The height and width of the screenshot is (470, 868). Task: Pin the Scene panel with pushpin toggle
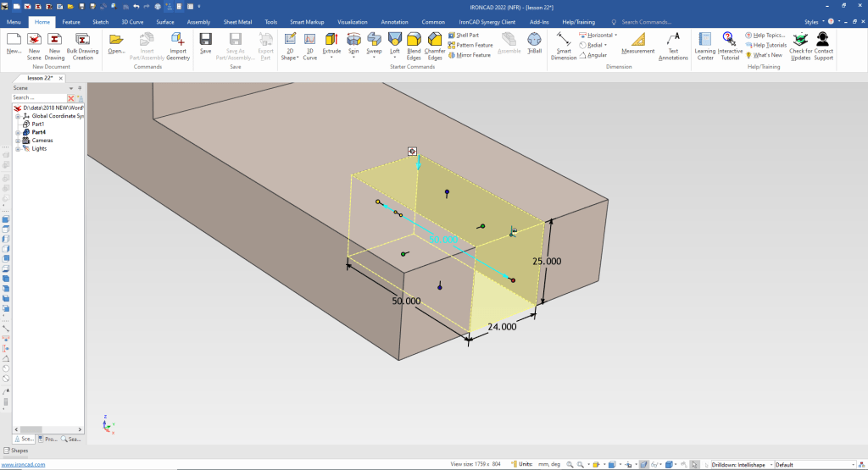coord(80,87)
